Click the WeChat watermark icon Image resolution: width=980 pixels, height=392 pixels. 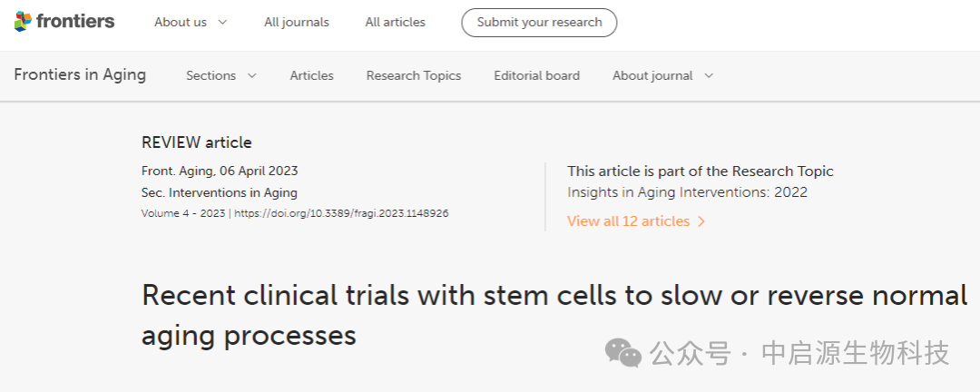coord(623,353)
